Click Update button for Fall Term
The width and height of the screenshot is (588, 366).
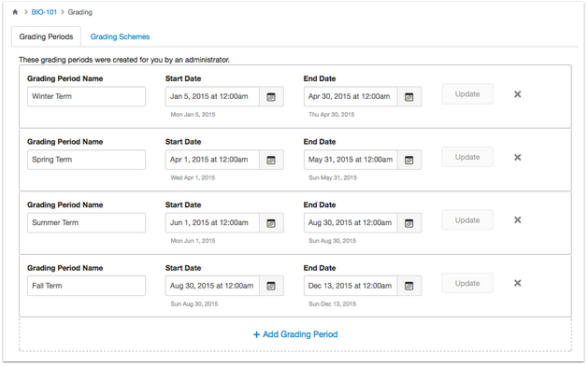467,283
